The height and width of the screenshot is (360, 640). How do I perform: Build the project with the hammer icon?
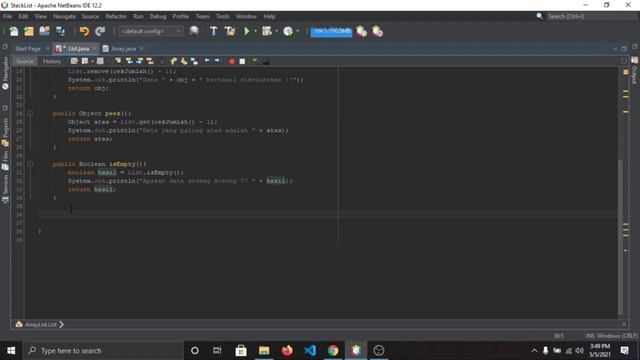coord(213,31)
